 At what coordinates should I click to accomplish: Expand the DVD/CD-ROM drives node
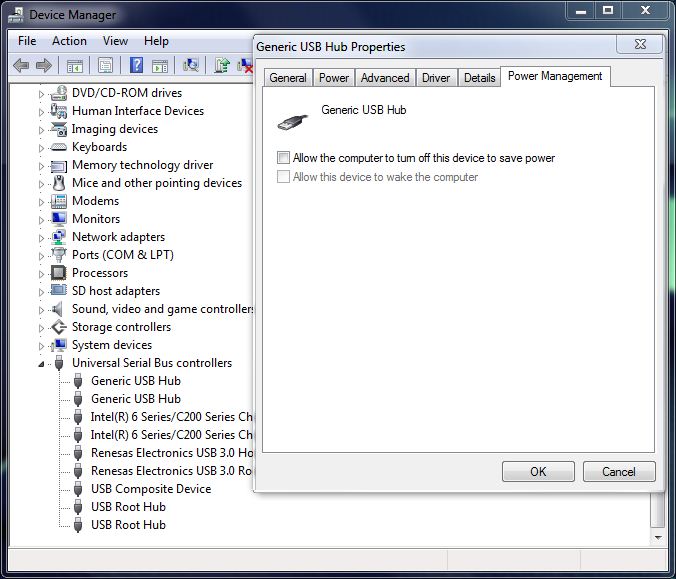coord(41,94)
